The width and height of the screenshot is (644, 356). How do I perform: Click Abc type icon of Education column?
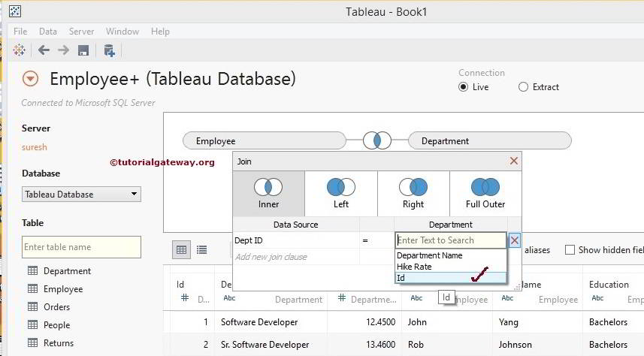point(597,298)
